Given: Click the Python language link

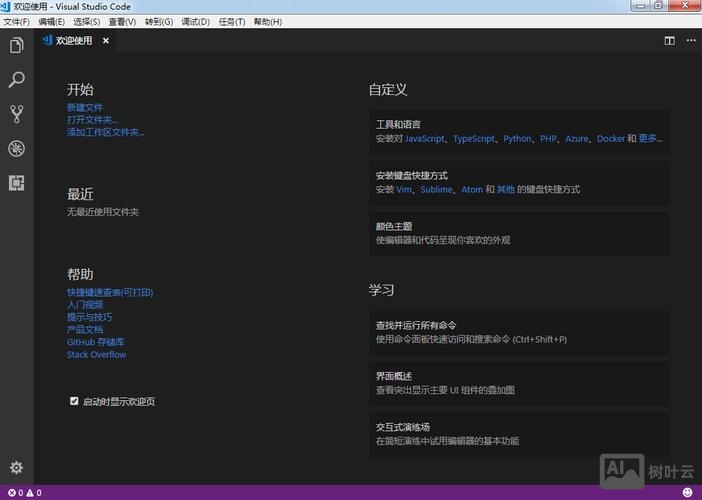Looking at the screenshot, I should click(x=517, y=139).
